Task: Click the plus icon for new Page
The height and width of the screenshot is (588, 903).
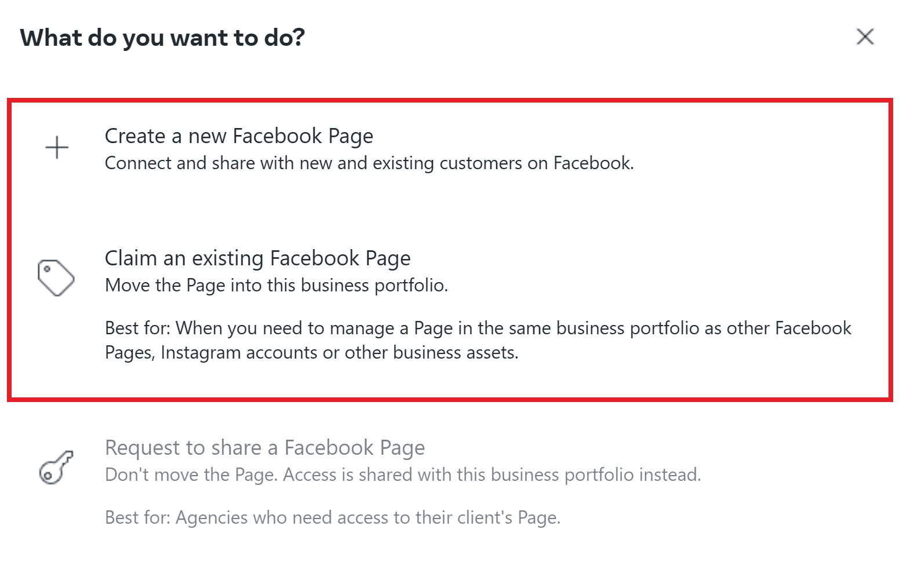Action: point(57,148)
